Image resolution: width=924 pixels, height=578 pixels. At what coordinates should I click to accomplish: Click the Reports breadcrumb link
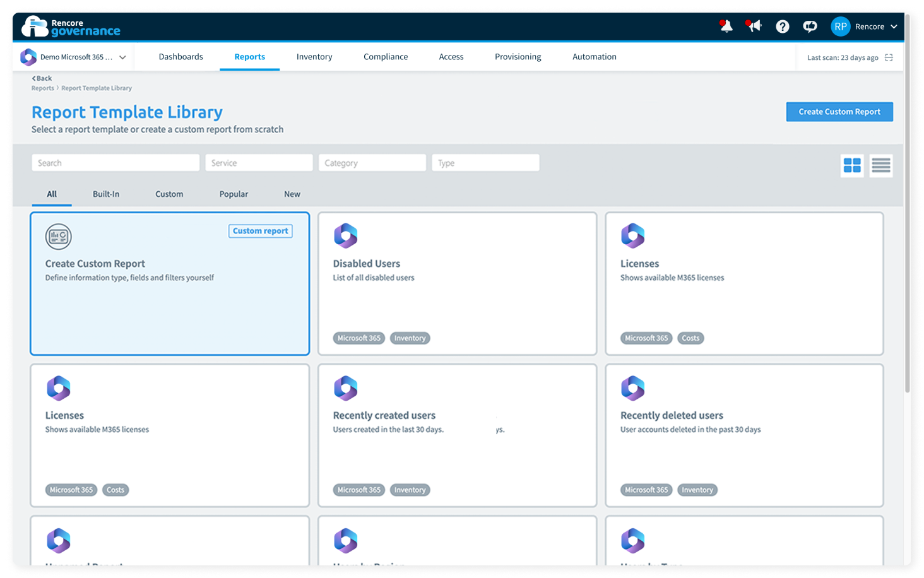[43, 88]
